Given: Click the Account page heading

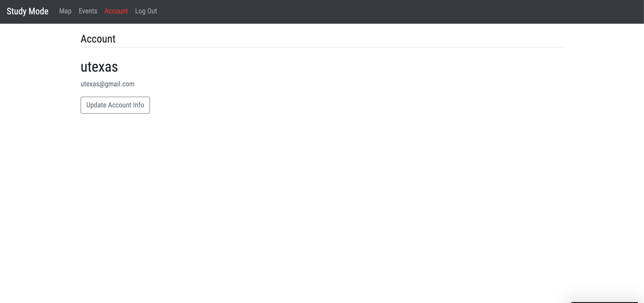Looking at the screenshot, I should click(x=98, y=39).
